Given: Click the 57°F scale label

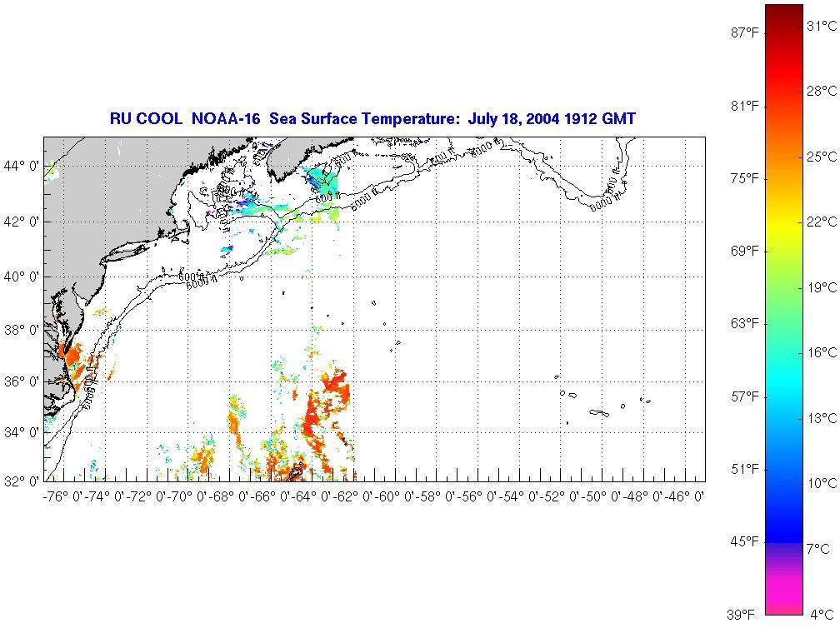Looking at the screenshot, I should [745, 396].
